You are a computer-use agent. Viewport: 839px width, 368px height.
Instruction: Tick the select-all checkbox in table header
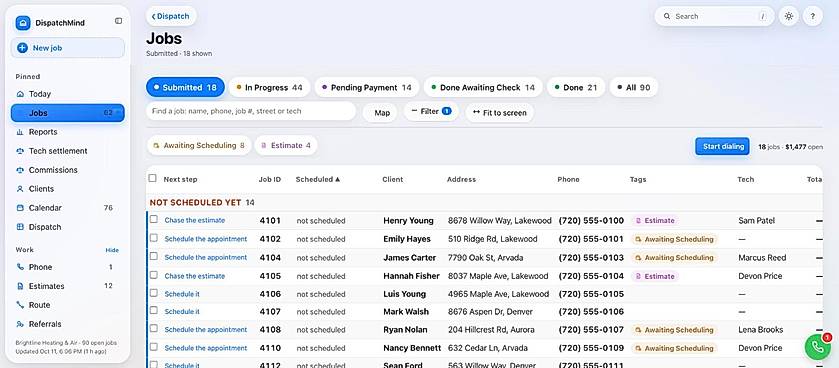click(152, 178)
